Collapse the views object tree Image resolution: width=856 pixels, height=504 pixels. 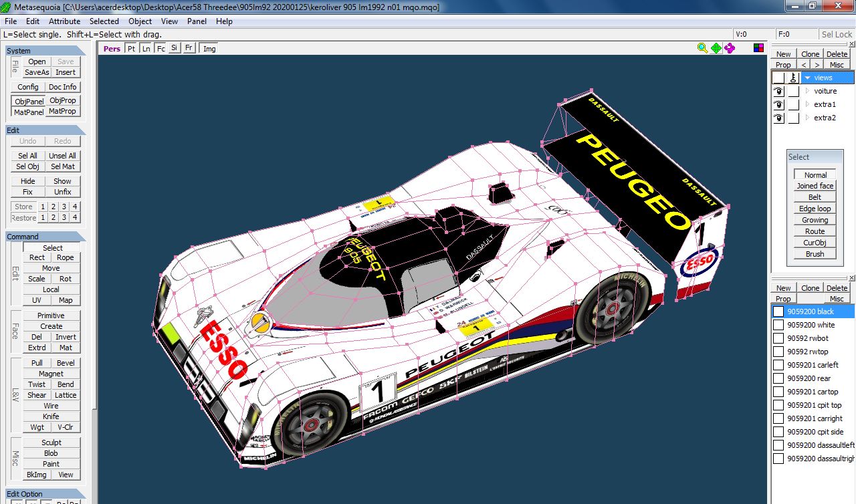pyautogui.click(x=807, y=78)
